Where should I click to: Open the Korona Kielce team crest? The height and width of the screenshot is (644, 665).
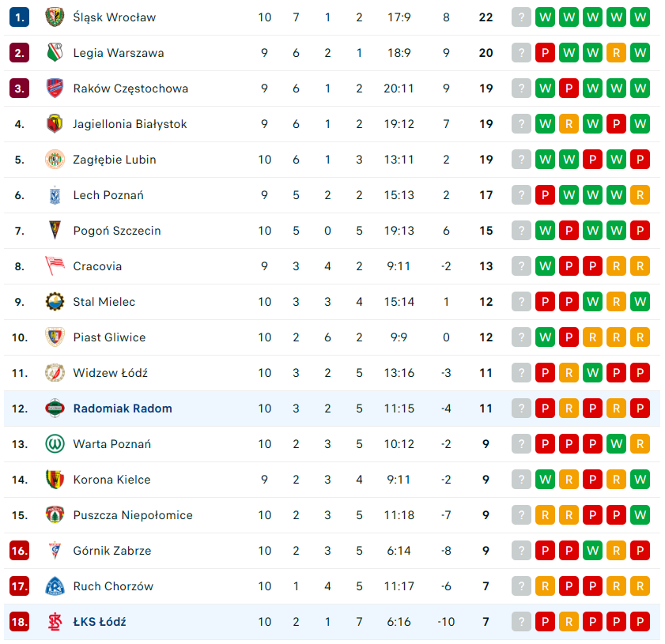[55, 480]
